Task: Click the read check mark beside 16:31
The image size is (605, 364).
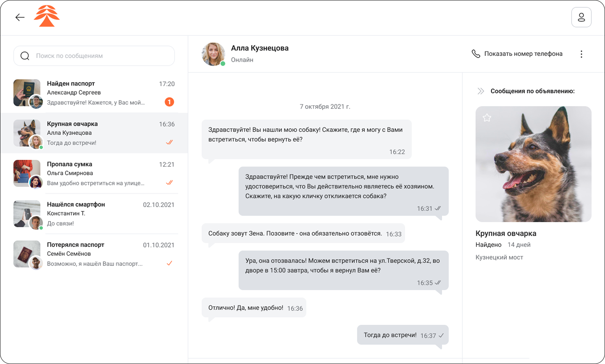Action: tap(438, 209)
